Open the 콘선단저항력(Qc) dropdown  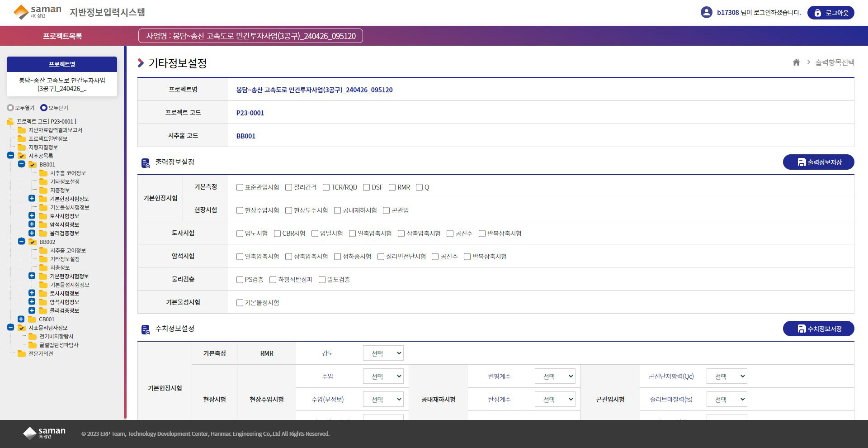pos(726,377)
